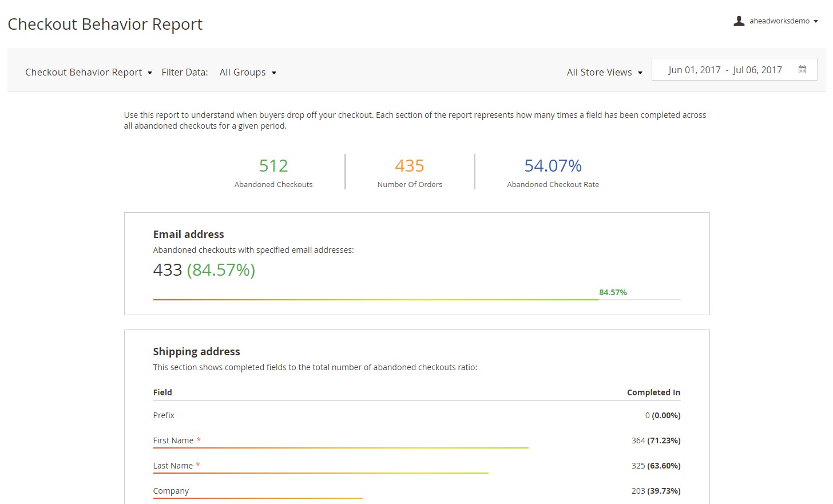Open the All Store Views switcher
The image size is (833, 504).
tap(604, 73)
